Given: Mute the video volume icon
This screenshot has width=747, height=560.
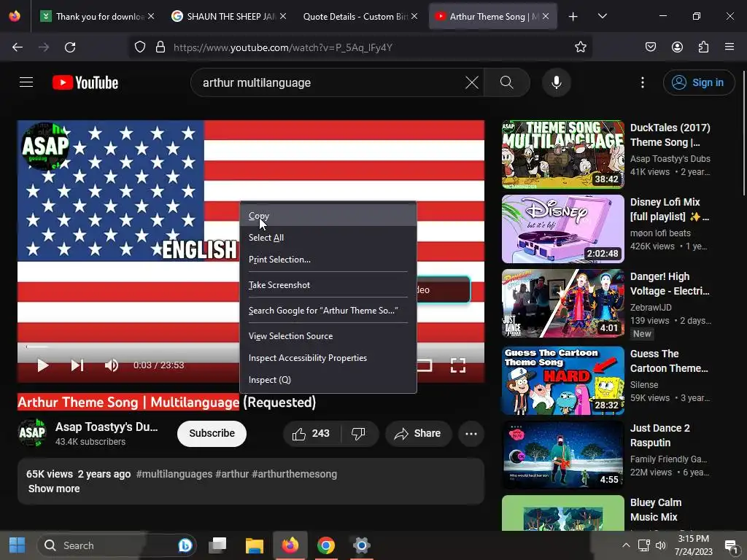Looking at the screenshot, I should (112, 365).
